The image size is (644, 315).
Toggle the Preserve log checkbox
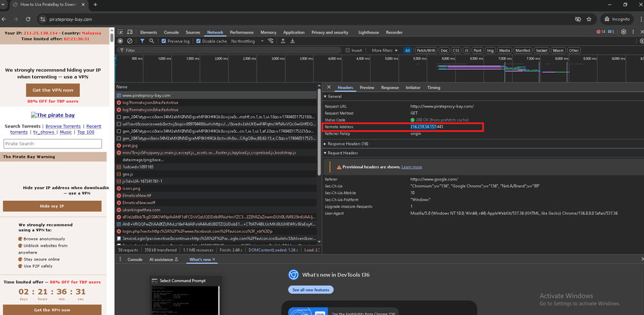pos(164,41)
